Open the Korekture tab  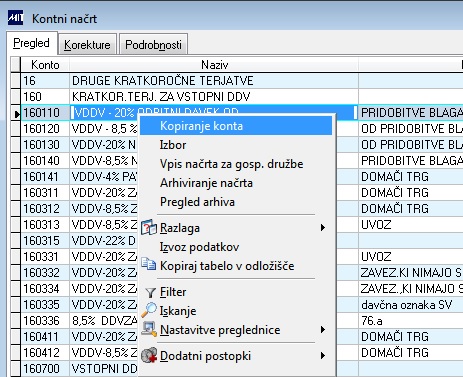[87, 44]
